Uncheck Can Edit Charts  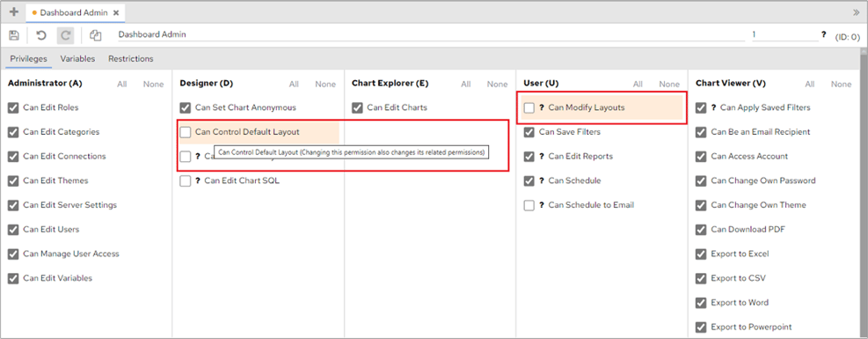358,108
